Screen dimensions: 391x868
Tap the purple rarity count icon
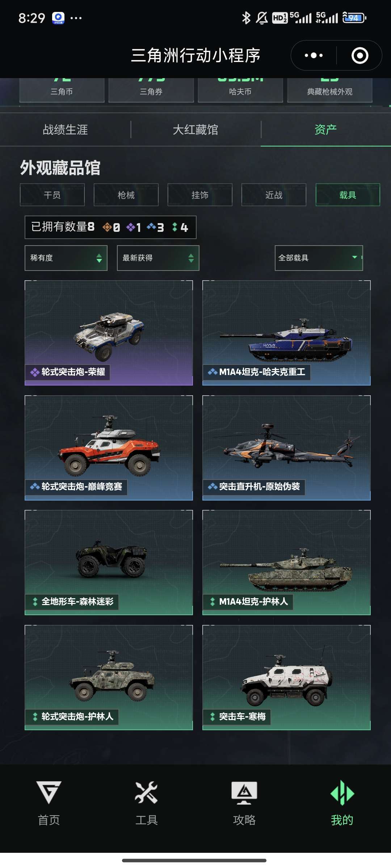pyautogui.click(x=130, y=227)
